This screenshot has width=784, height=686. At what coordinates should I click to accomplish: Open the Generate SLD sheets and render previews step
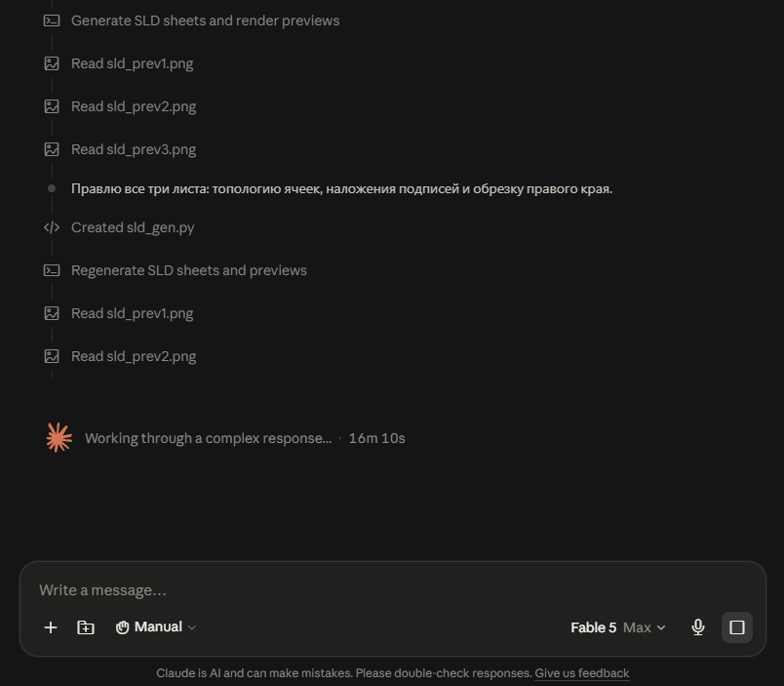pyautogui.click(x=205, y=20)
